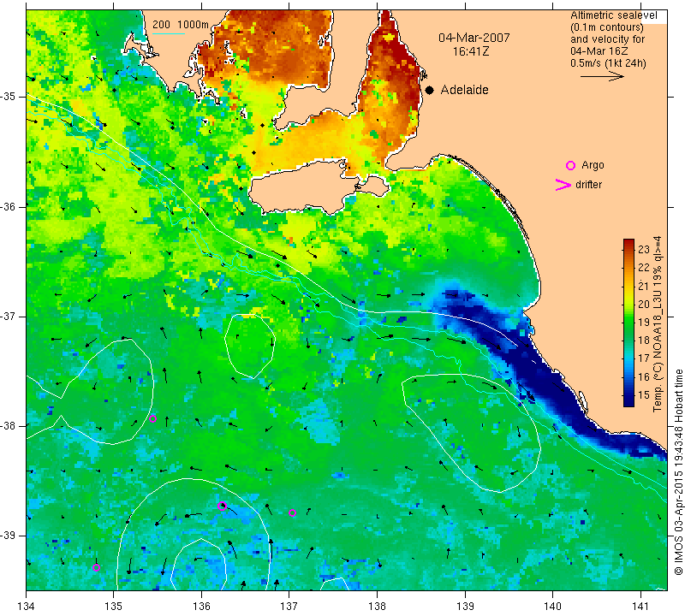Click the 200 1000m depth contour label
Screen dimensions: 685x616
pyautogui.click(x=181, y=25)
